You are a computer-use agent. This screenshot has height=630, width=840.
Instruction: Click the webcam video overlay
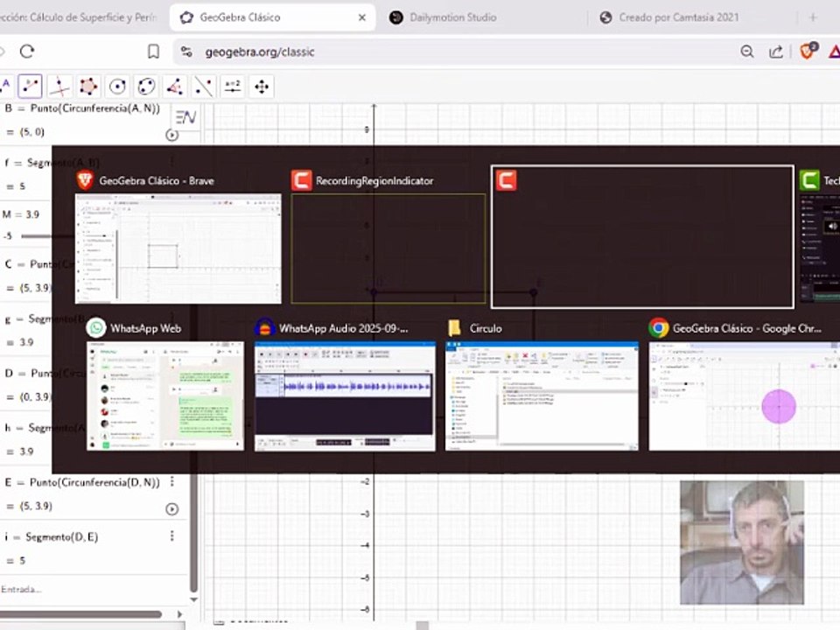tap(742, 542)
